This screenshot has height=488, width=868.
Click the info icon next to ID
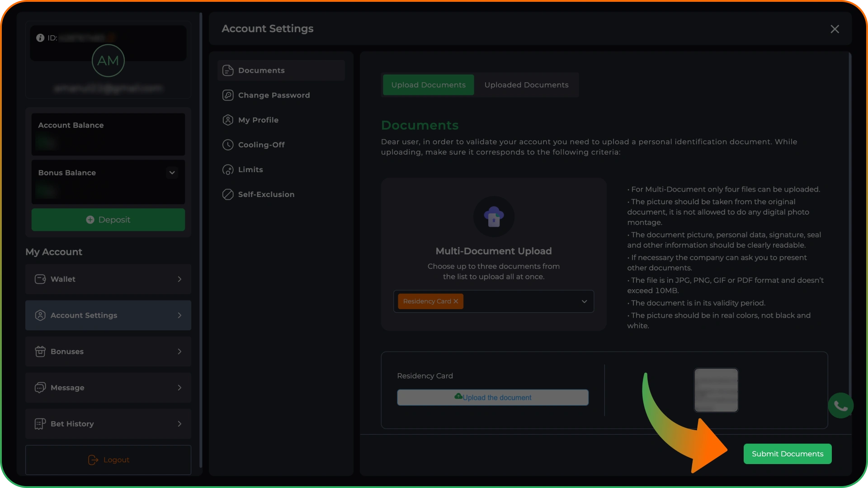coord(40,38)
